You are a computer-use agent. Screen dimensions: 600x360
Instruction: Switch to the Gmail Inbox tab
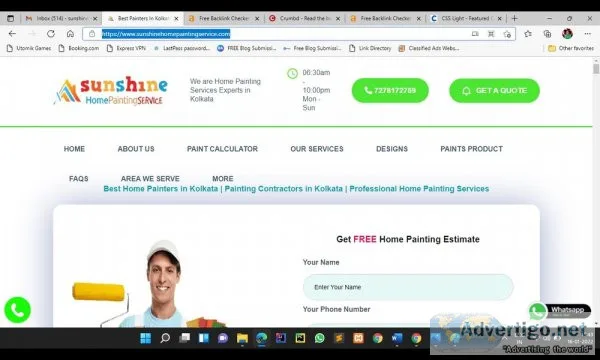point(61,18)
